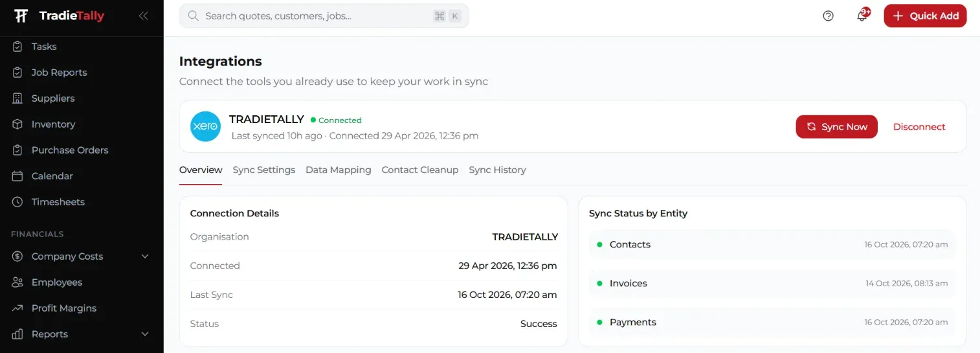Select the Payments sync status row
The width and height of the screenshot is (980, 353).
pyautogui.click(x=772, y=323)
